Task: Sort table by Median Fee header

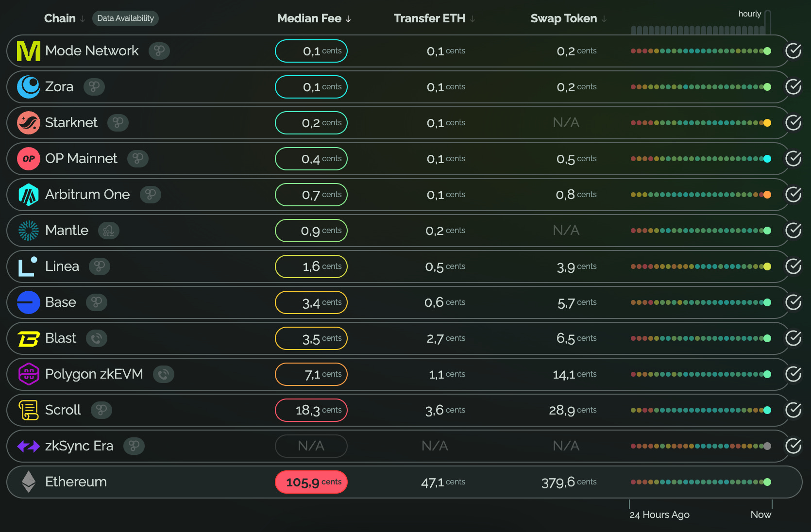Action: (314, 18)
